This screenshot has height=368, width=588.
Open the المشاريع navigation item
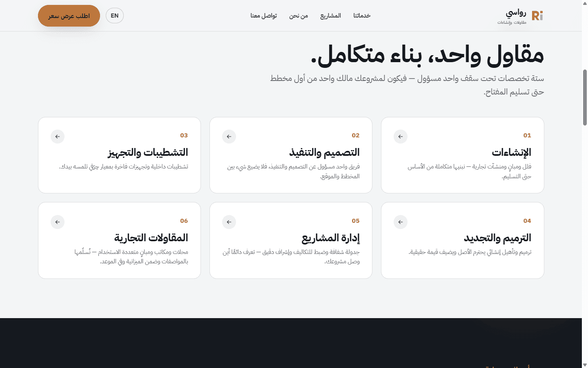[x=330, y=16]
